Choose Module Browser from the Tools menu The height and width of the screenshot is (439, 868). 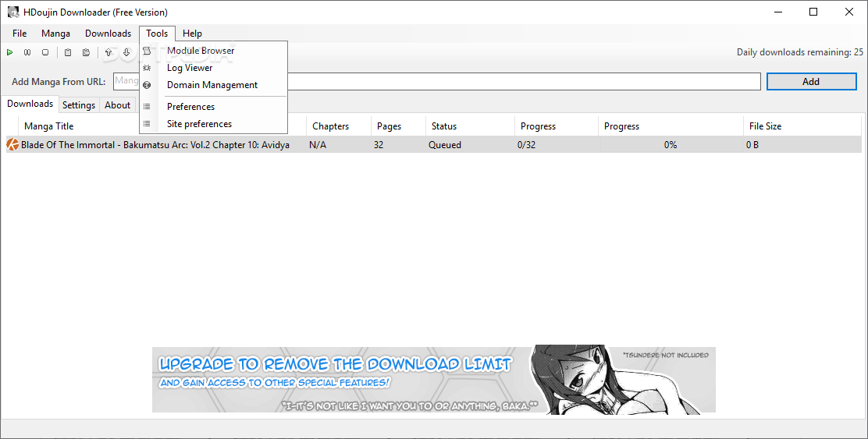tap(213, 51)
